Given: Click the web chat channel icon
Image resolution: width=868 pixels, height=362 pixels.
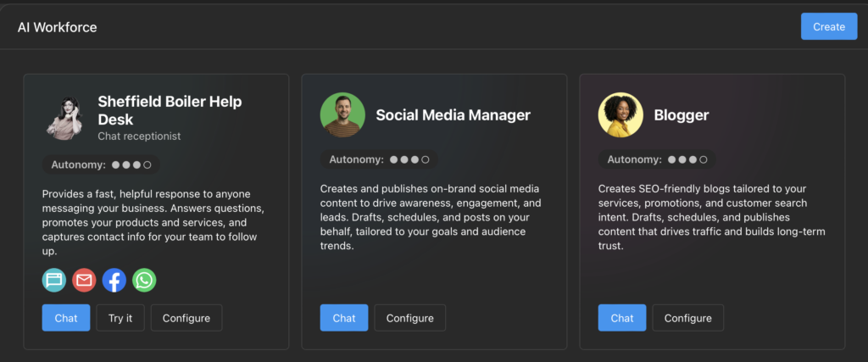Looking at the screenshot, I should coord(54,280).
